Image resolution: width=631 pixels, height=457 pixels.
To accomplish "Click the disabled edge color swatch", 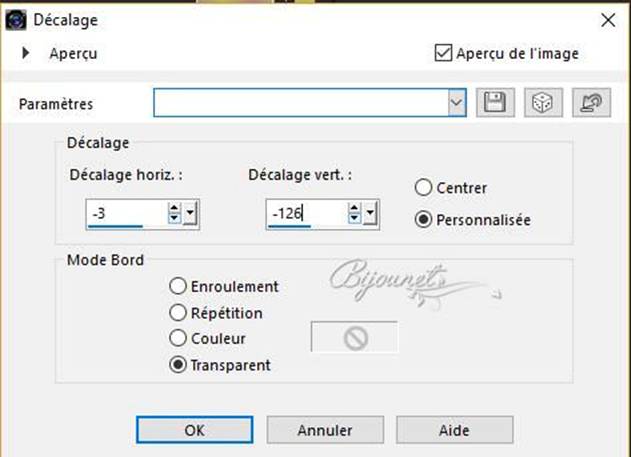I will [355, 337].
